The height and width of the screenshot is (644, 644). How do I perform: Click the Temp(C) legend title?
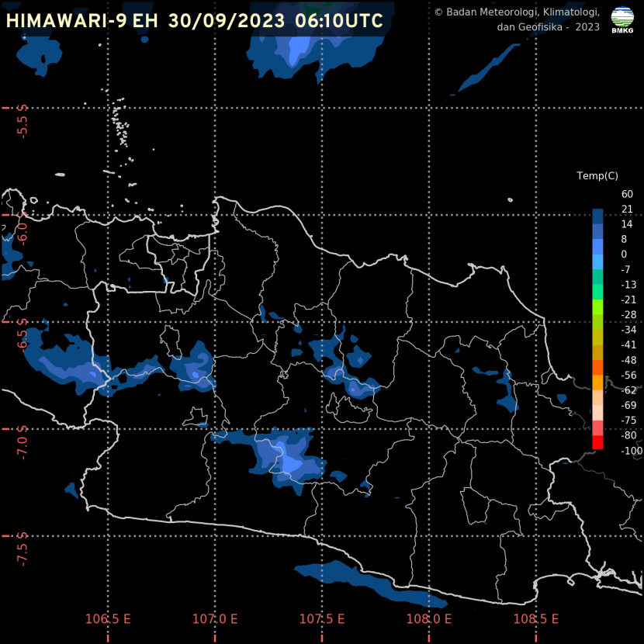tap(597, 177)
